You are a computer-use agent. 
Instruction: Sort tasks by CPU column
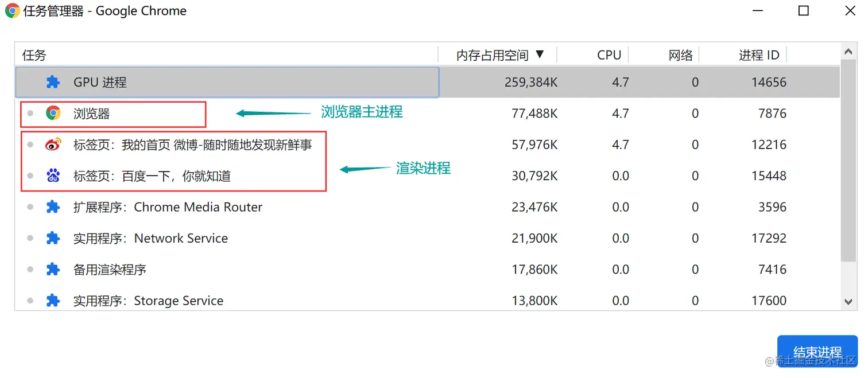pyautogui.click(x=609, y=55)
